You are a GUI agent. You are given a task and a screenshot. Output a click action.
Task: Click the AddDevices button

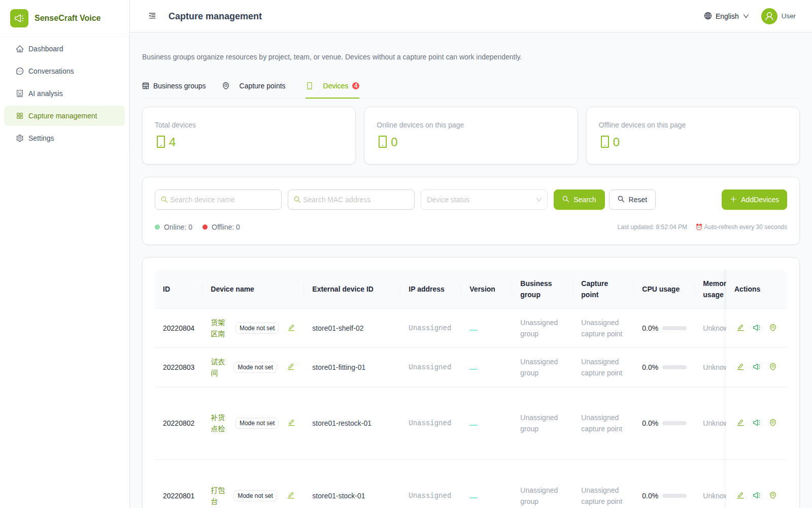tap(754, 200)
